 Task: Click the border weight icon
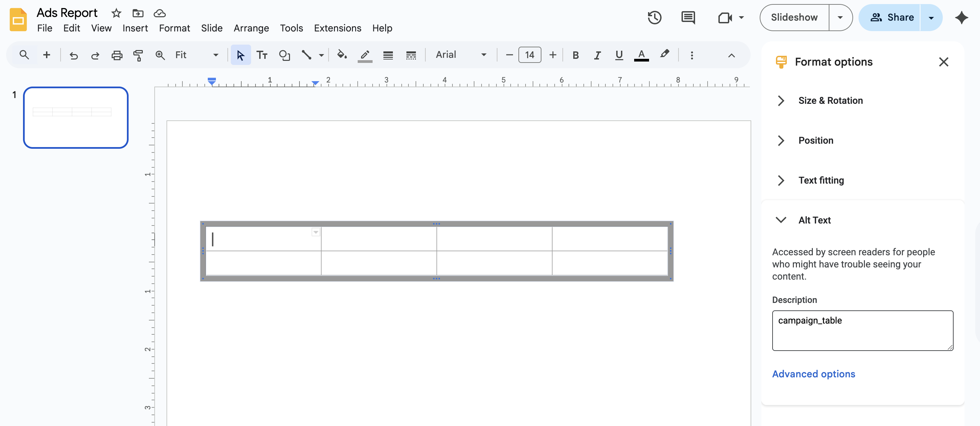pos(388,55)
